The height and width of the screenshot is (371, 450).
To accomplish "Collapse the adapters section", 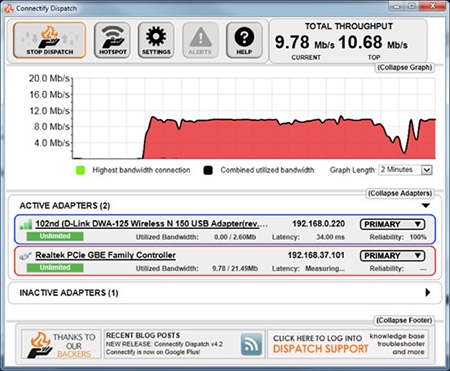I will tap(400, 193).
